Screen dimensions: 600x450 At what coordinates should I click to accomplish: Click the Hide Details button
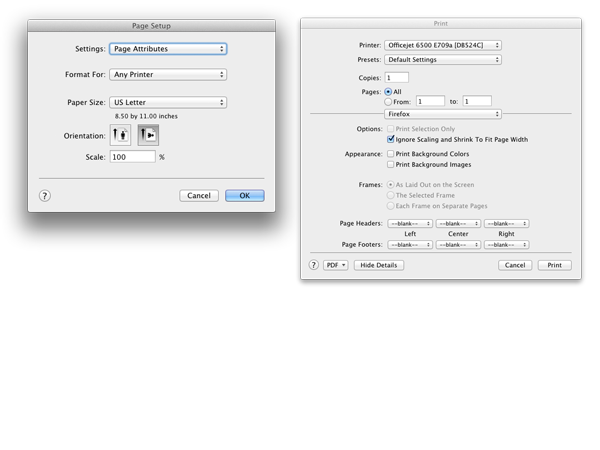(x=379, y=265)
